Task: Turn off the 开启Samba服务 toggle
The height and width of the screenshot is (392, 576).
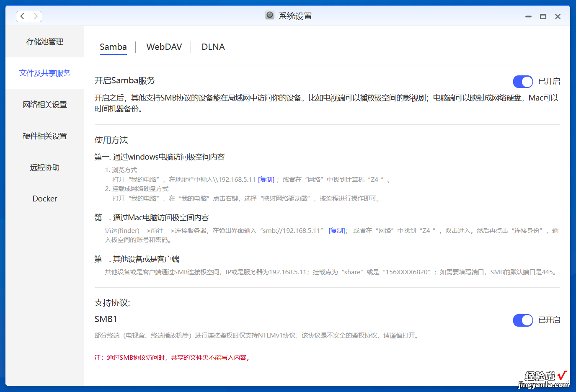Action: coord(523,81)
